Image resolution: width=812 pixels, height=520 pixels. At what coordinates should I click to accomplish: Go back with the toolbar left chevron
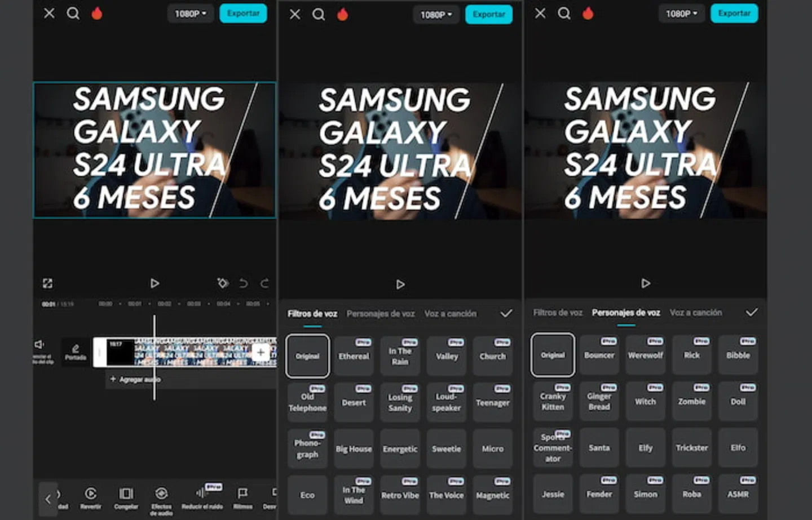tap(48, 499)
